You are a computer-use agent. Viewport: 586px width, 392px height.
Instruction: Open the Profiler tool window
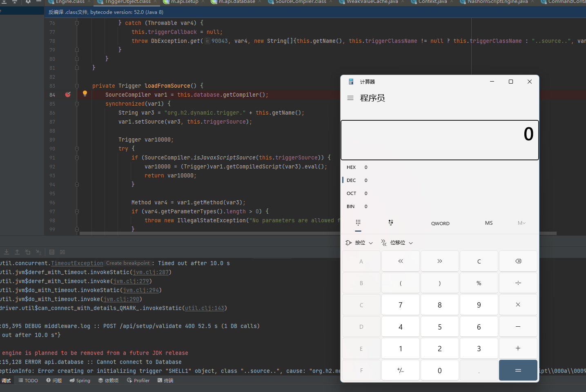point(138,381)
